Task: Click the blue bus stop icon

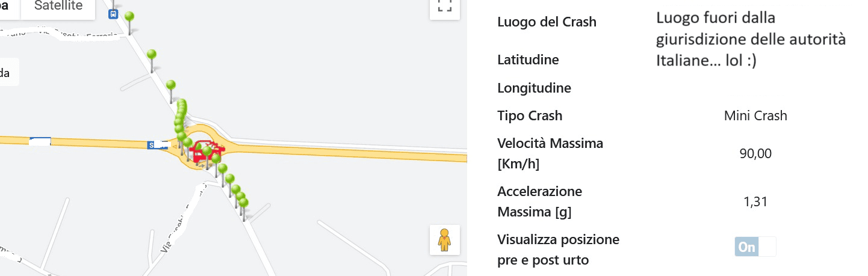Action: 113,14
